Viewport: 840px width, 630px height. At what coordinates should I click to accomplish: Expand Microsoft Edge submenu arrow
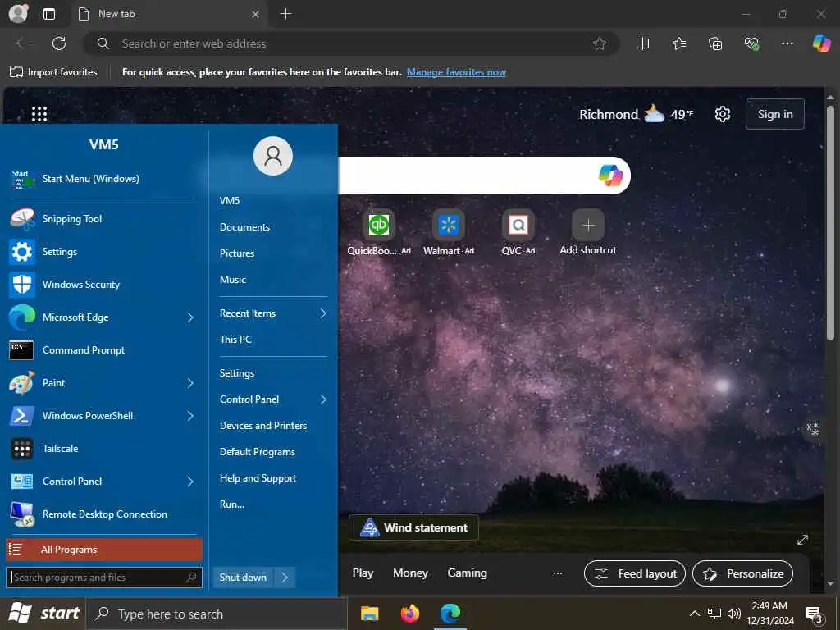pos(190,317)
